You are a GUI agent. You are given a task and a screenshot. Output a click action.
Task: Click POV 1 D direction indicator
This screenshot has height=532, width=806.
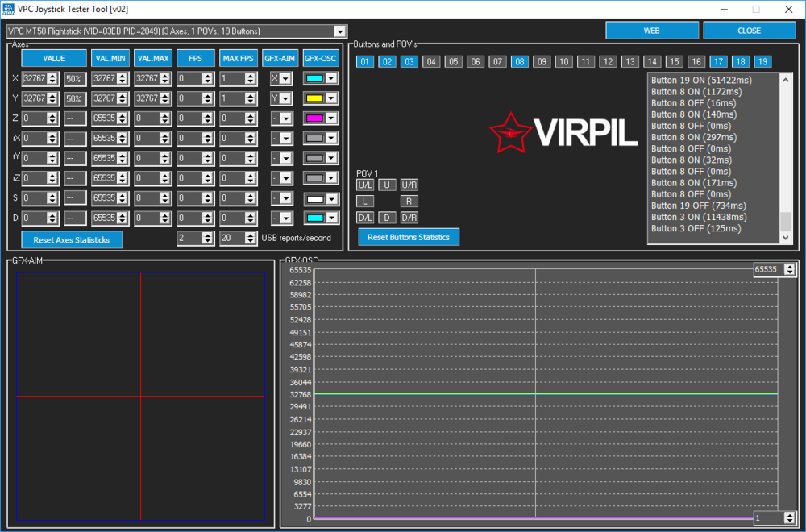(387, 218)
